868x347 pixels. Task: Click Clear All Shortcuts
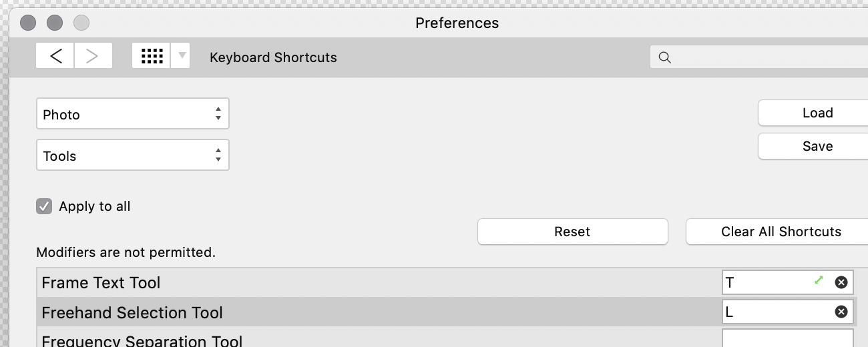[x=777, y=232]
